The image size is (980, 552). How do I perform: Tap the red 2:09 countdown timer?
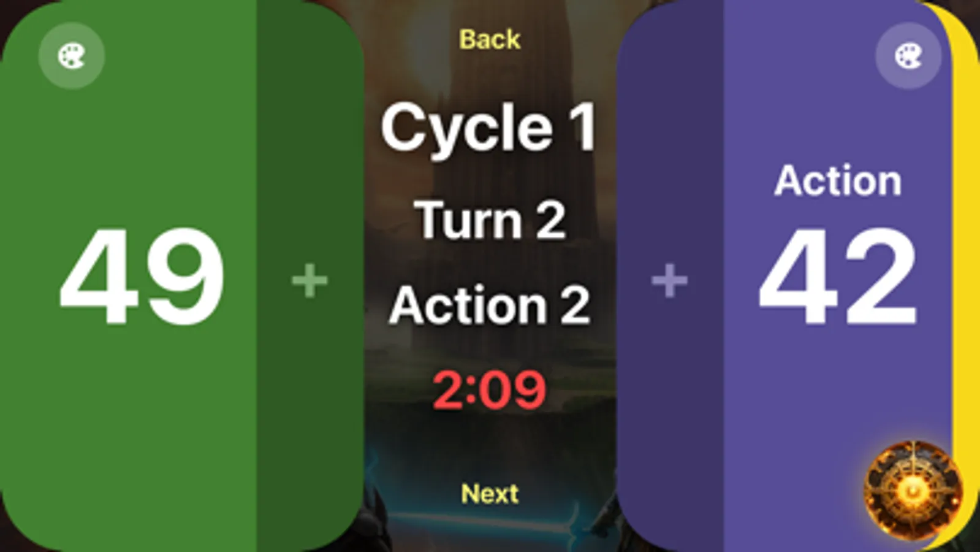click(x=489, y=390)
